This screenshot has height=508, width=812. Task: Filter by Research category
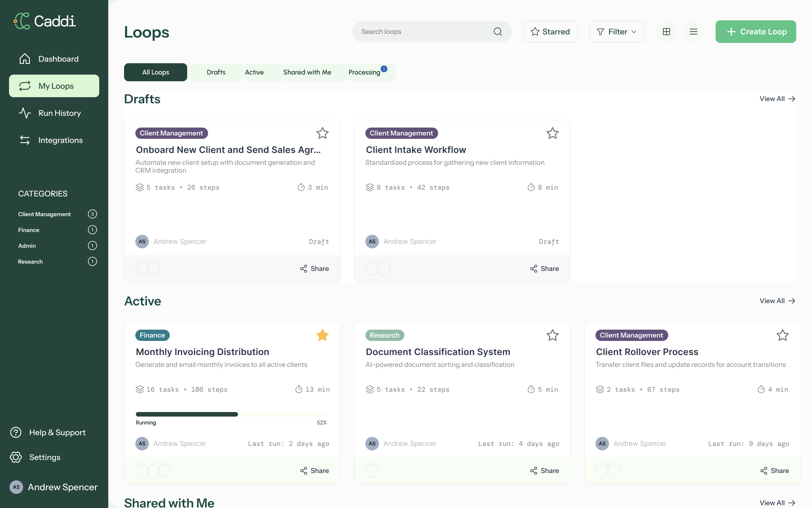click(x=58, y=261)
